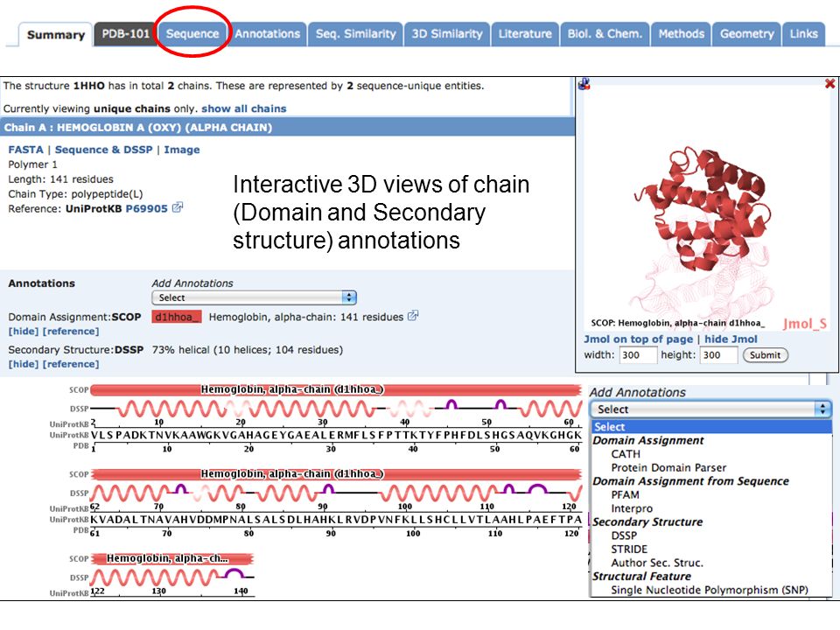Click the Jmol width input field
The image size is (840, 630).
tap(638, 355)
